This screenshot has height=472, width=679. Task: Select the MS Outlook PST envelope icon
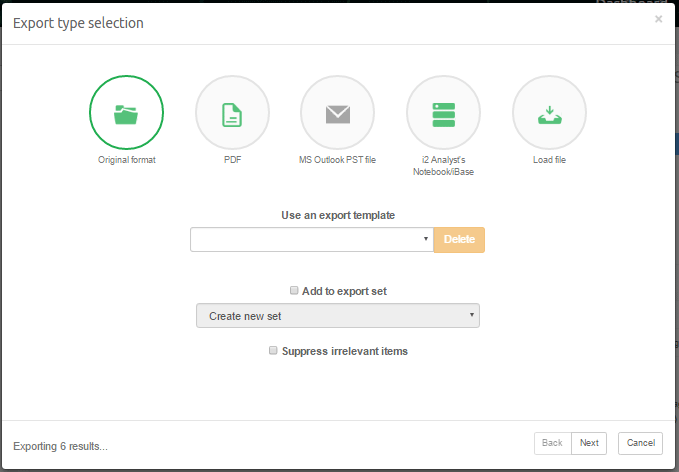338,113
